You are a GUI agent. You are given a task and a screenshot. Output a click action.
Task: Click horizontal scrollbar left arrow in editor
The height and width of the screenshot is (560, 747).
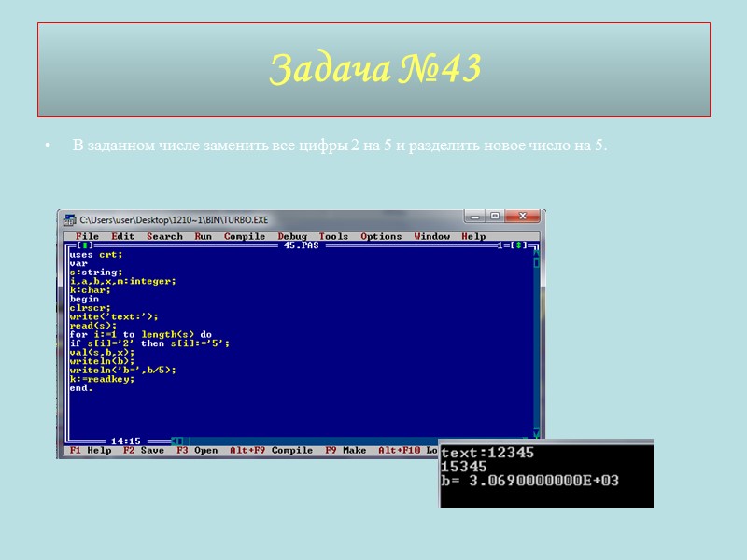[175, 441]
